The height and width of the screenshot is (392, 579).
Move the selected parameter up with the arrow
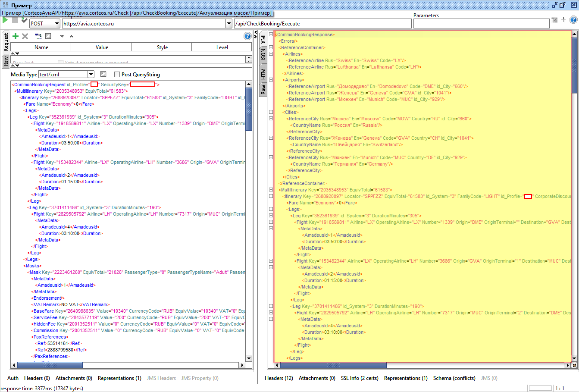coord(72,36)
